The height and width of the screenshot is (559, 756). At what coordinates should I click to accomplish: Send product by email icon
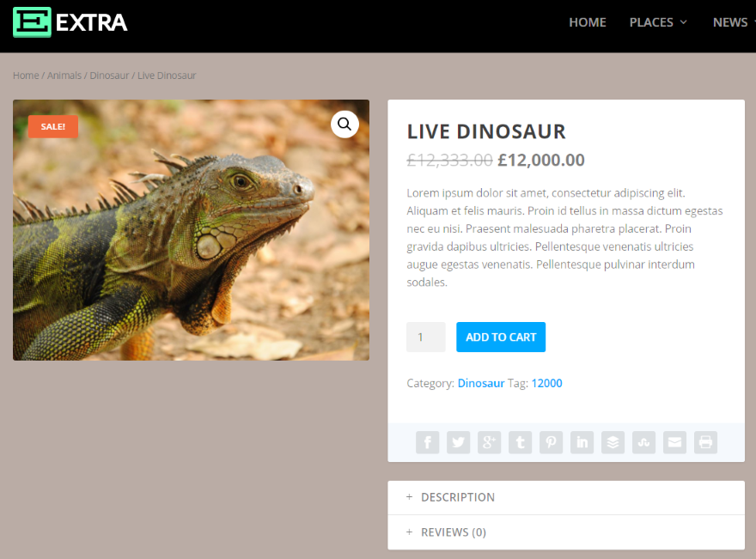[674, 442]
